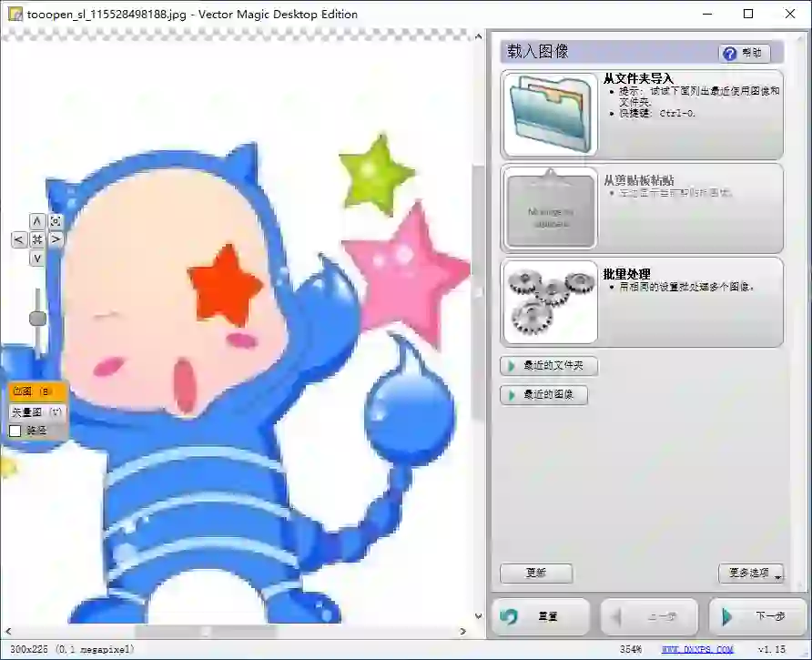Pan the image view right
Screen dimensions: 812x660
[x=56, y=239]
